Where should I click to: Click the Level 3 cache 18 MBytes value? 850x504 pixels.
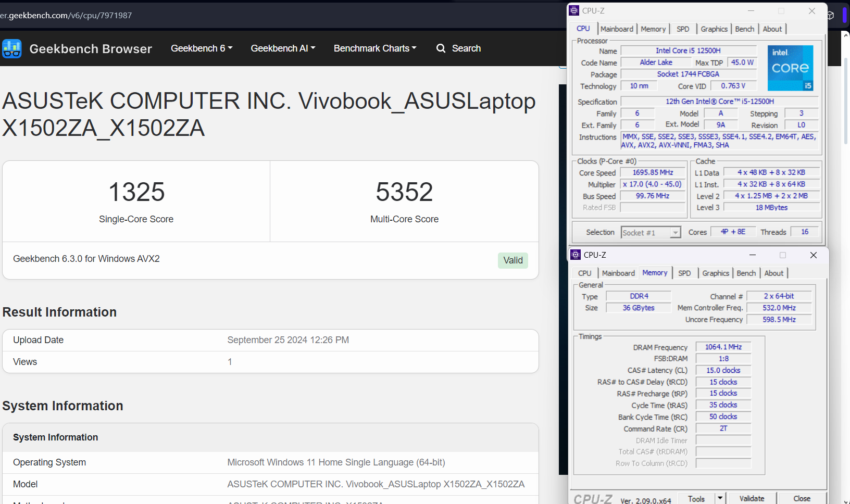pos(771,207)
